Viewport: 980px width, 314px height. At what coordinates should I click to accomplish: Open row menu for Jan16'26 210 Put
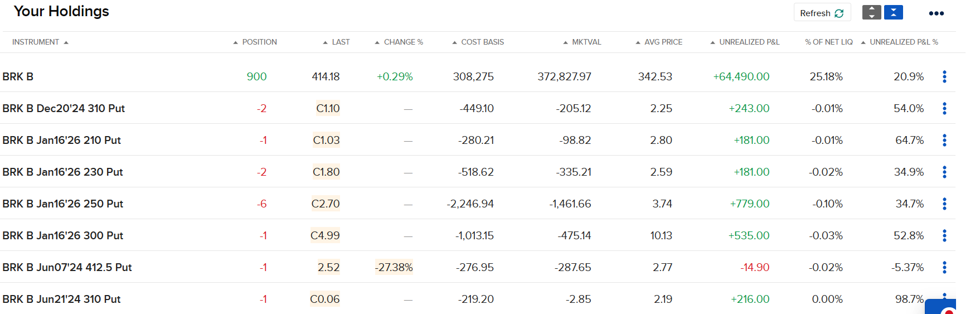[944, 140]
